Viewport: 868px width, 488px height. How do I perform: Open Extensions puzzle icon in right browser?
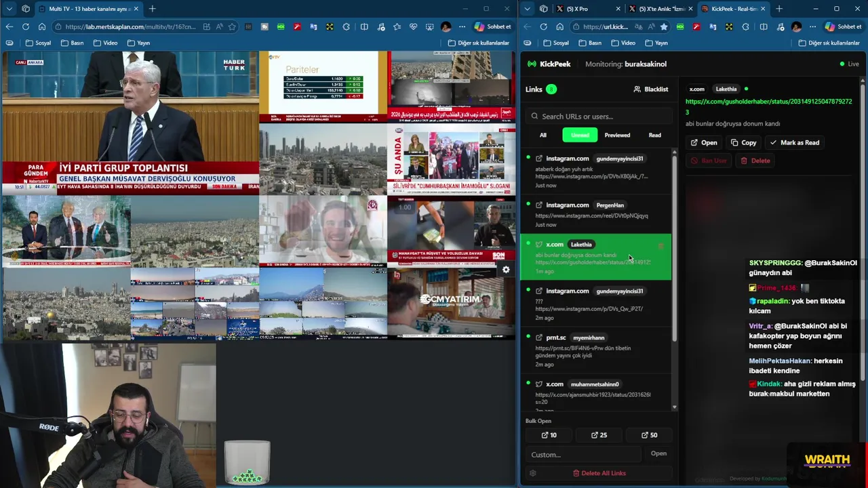pyautogui.click(x=745, y=26)
